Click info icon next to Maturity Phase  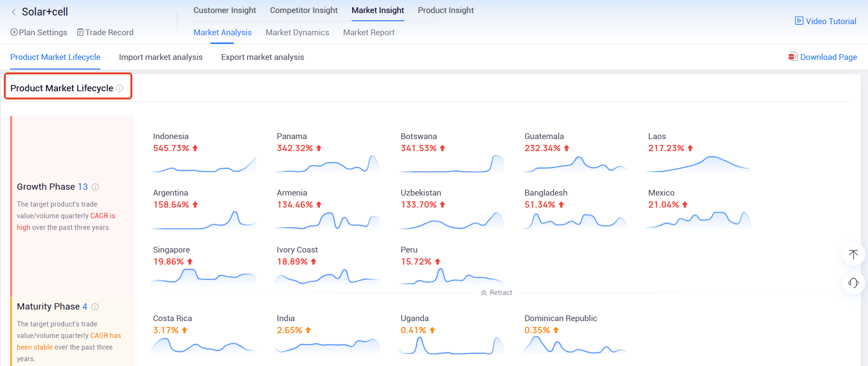point(95,307)
